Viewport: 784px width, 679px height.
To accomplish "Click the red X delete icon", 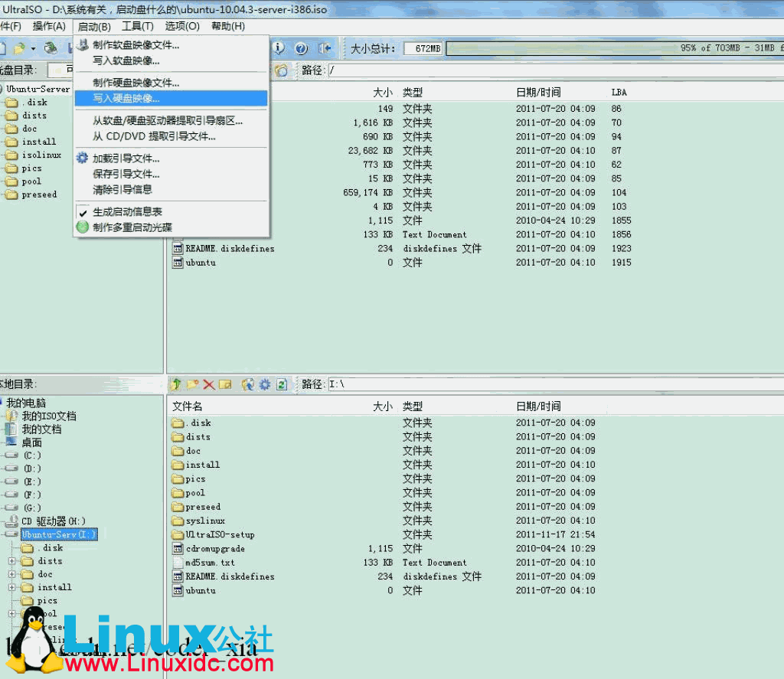I will (209, 384).
